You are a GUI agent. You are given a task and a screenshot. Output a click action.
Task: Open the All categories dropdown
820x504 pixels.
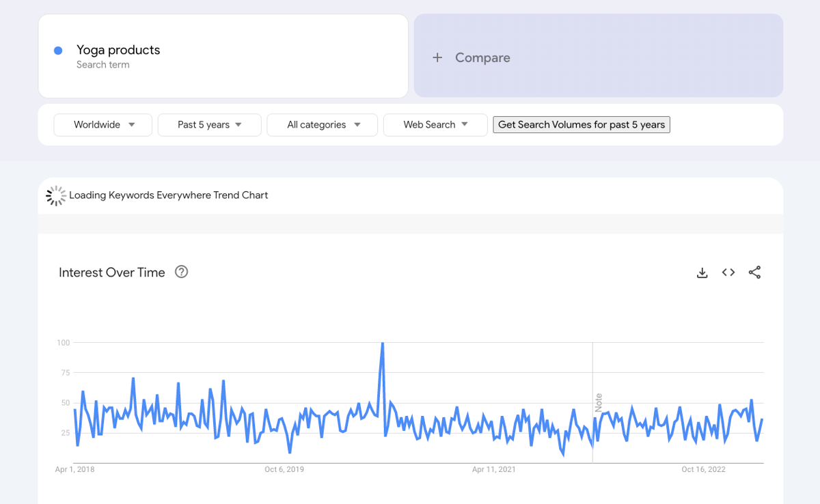coord(323,125)
